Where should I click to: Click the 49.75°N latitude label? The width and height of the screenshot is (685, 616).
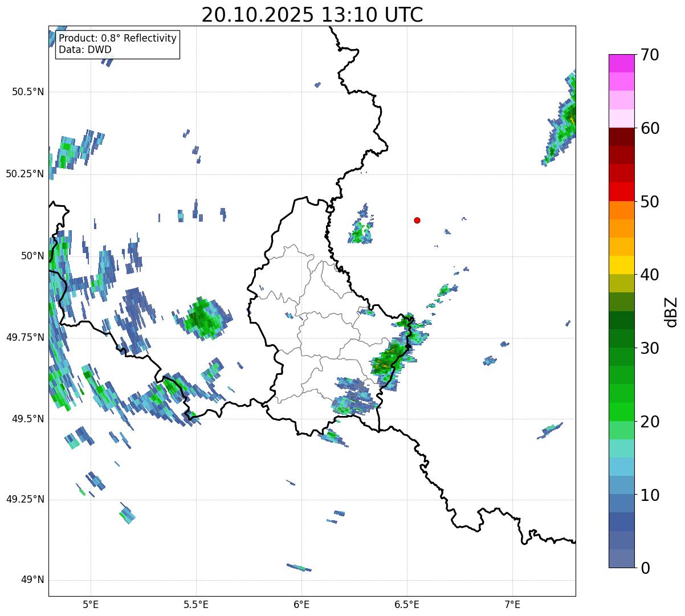[25, 337]
